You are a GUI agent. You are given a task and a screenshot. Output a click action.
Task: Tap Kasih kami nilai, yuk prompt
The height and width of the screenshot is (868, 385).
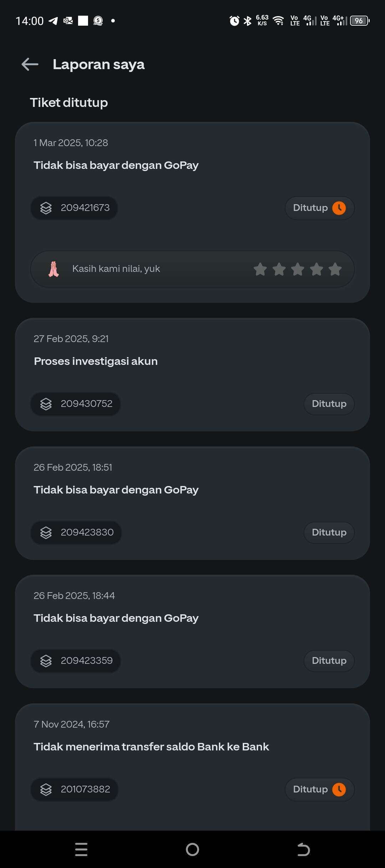(116, 269)
